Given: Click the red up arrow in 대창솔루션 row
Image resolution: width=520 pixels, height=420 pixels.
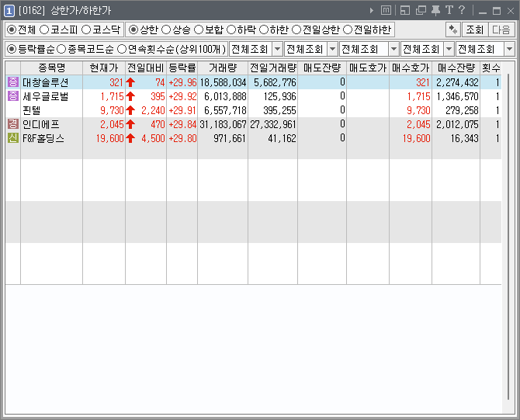Looking at the screenshot, I should [130, 82].
